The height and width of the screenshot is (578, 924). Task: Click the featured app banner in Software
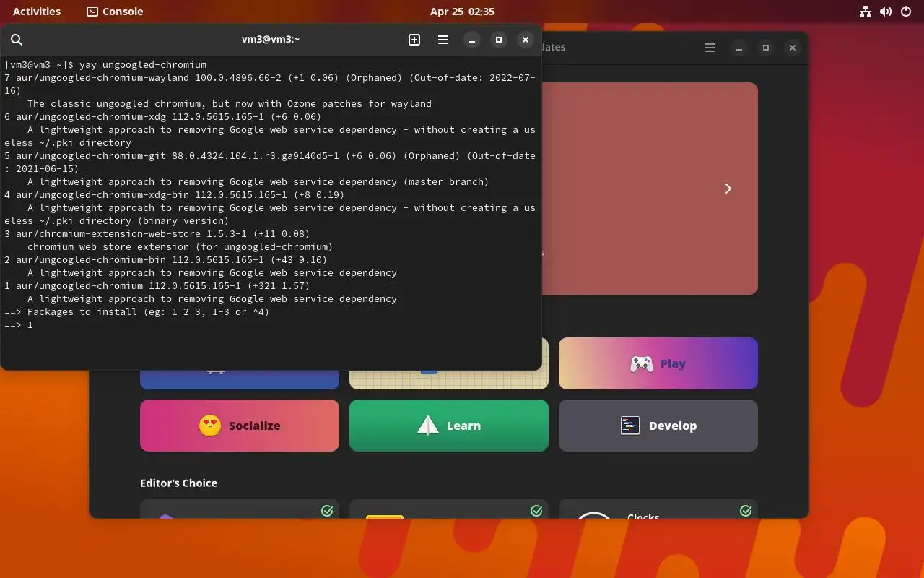(650, 189)
